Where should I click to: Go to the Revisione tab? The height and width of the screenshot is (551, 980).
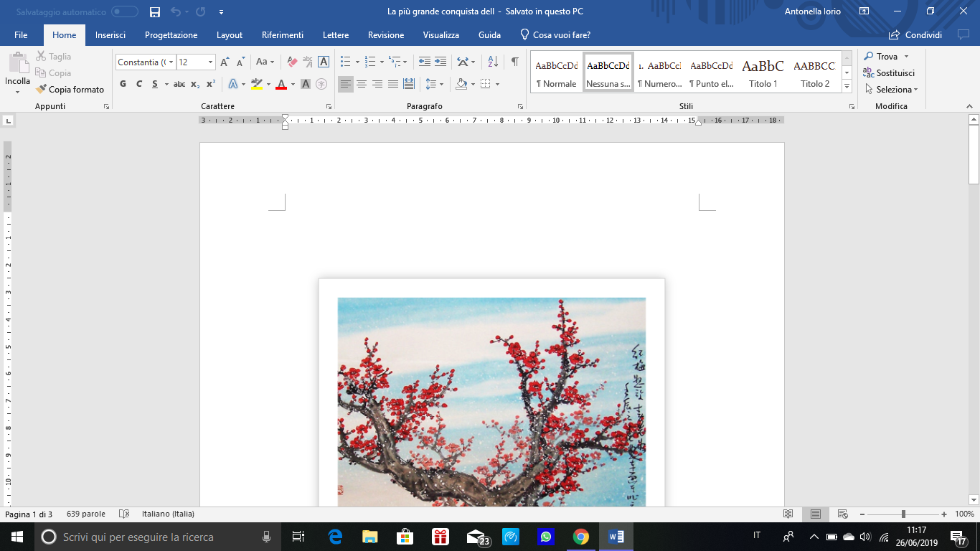pos(386,35)
